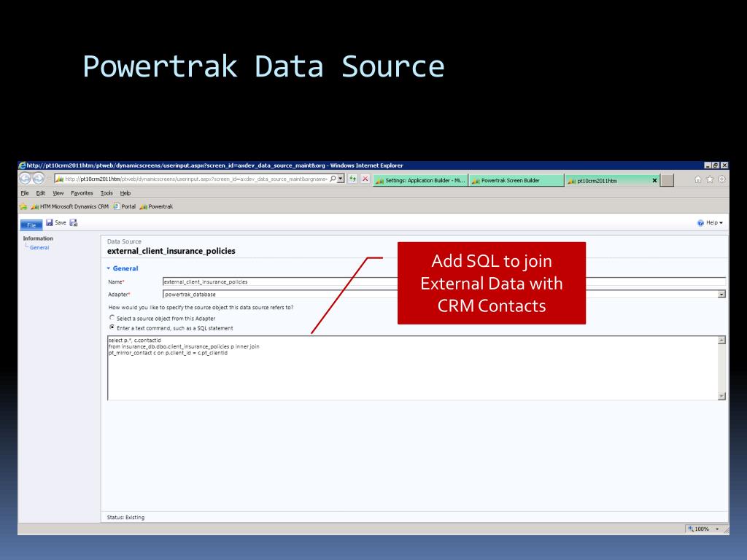Close the pt10crm2011htm tab
747x560 pixels.
coord(654,181)
